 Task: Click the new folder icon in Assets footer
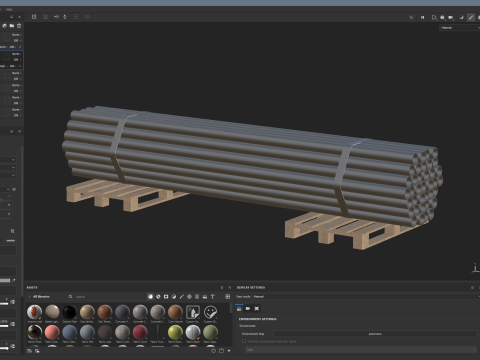pos(221,351)
